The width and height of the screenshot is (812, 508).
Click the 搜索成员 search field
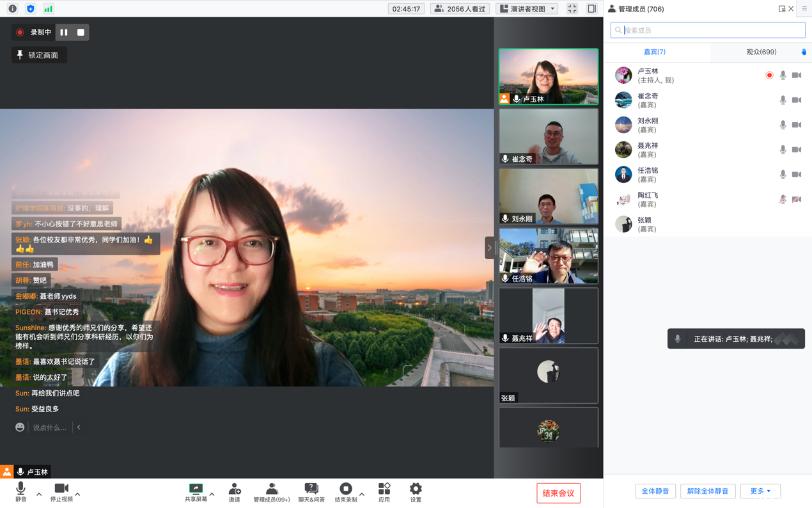pos(708,30)
